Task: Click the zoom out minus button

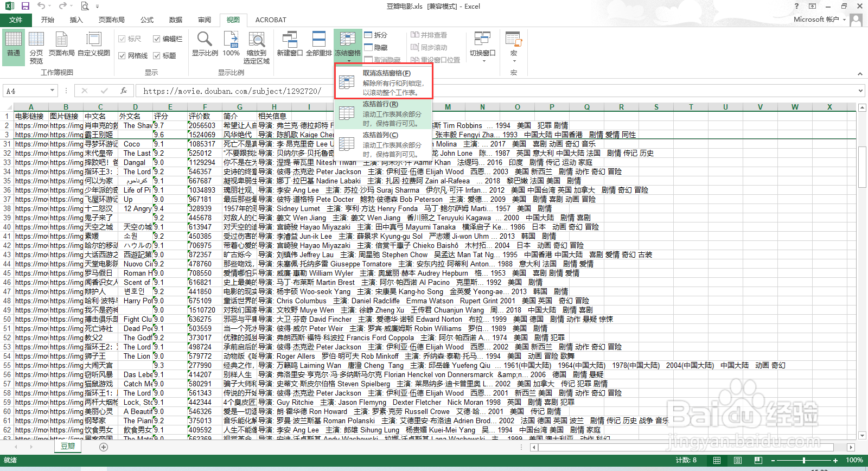Action: (773, 460)
